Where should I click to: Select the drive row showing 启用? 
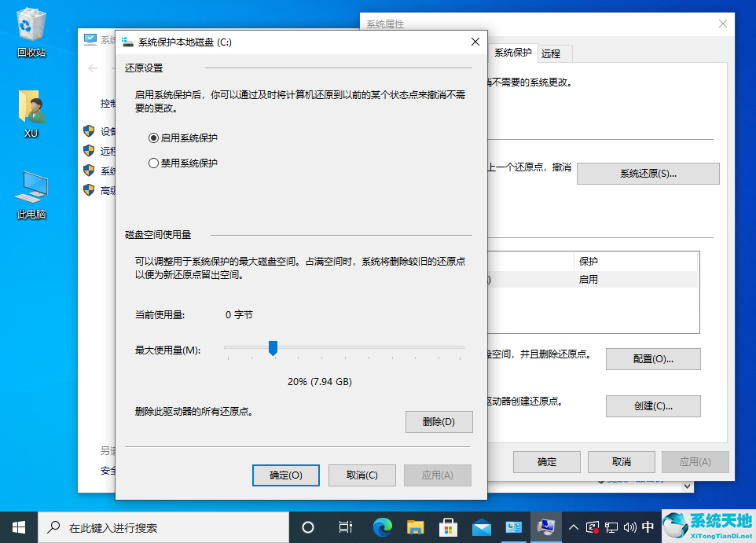[593, 280]
